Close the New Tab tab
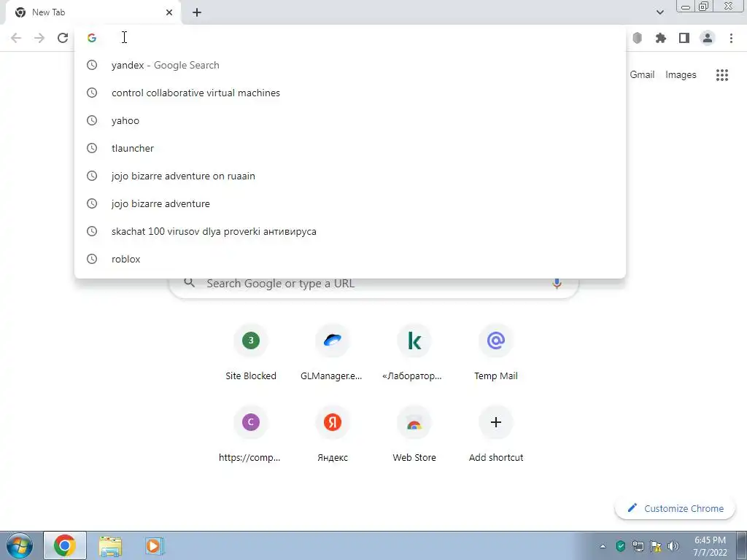747x560 pixels. (x=169, y=12)
